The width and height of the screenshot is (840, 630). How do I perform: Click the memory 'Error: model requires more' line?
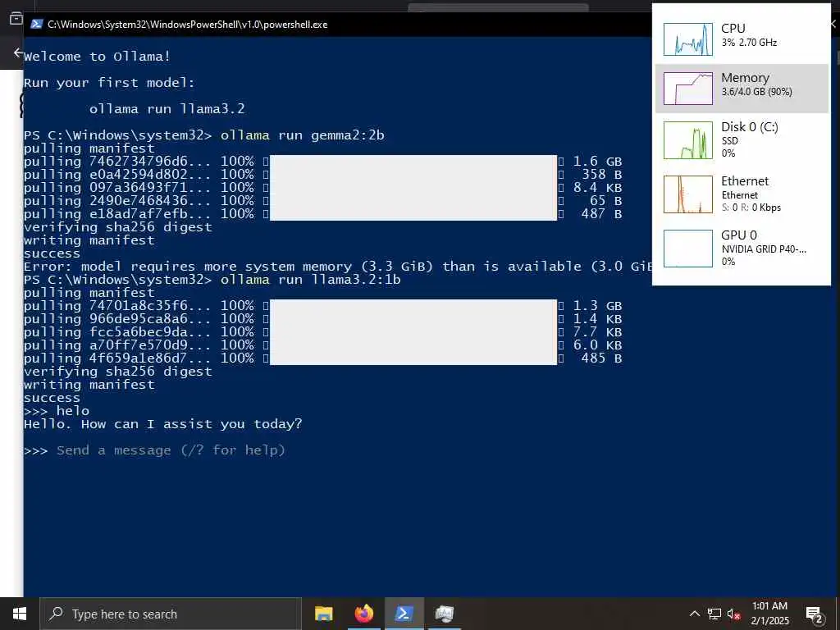click(x=337, y=267)
